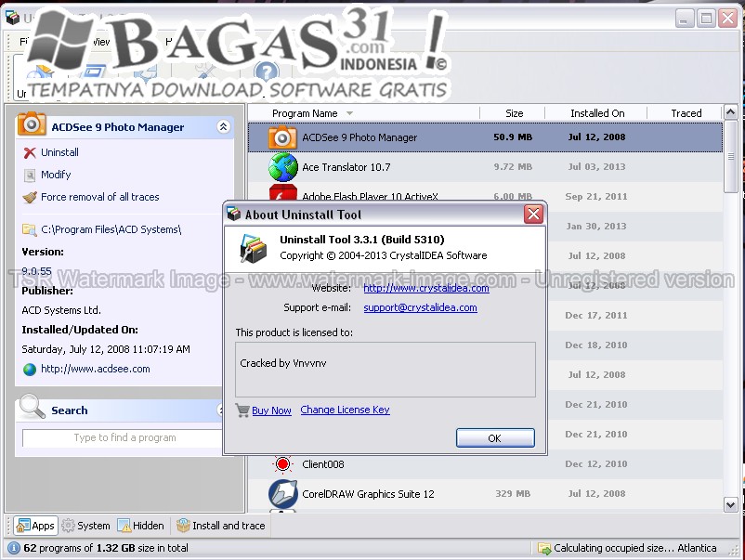Click the CorelDRAW Graphics Suite icon
The height and width of the screenshot is (560, 745).
(282, 493)
